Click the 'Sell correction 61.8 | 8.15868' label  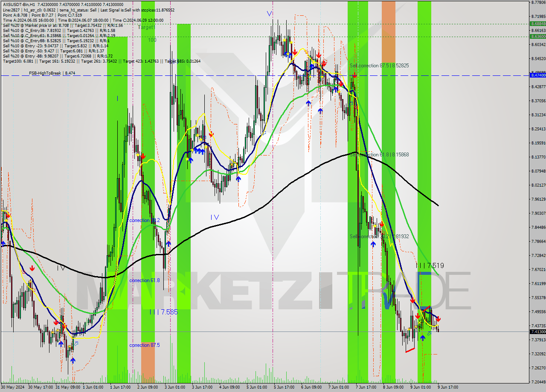click(379, 155)
